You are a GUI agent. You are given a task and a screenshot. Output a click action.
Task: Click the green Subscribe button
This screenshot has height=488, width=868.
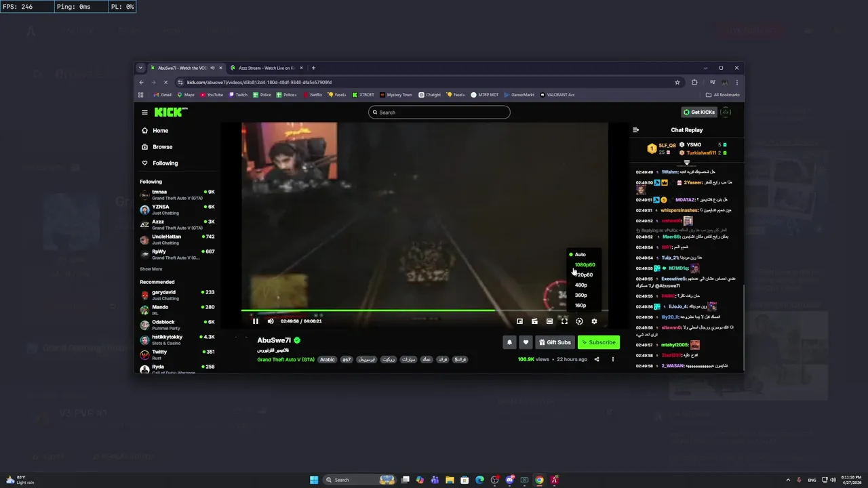click(599, 342)
